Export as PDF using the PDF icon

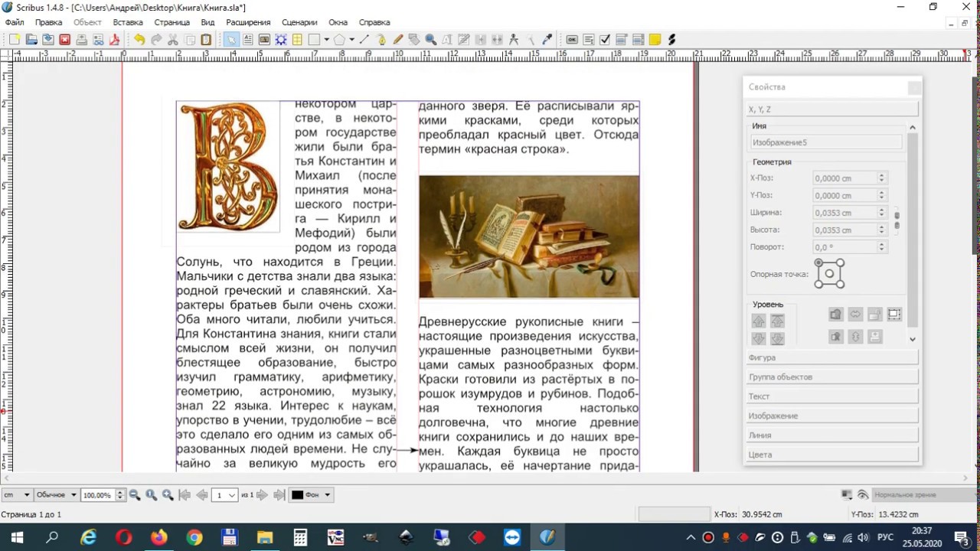[x=116, y=40]
